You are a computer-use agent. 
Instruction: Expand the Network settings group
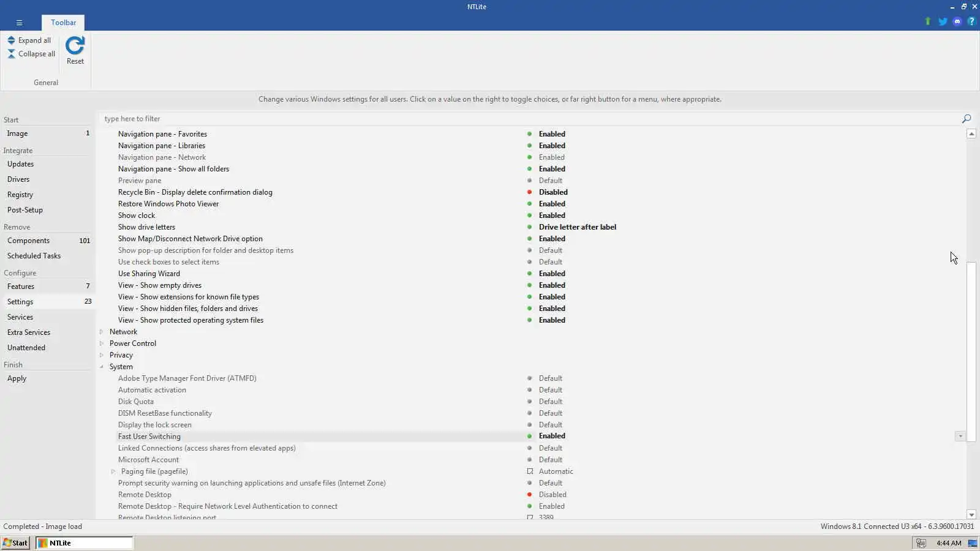click(x=102, y=332)
